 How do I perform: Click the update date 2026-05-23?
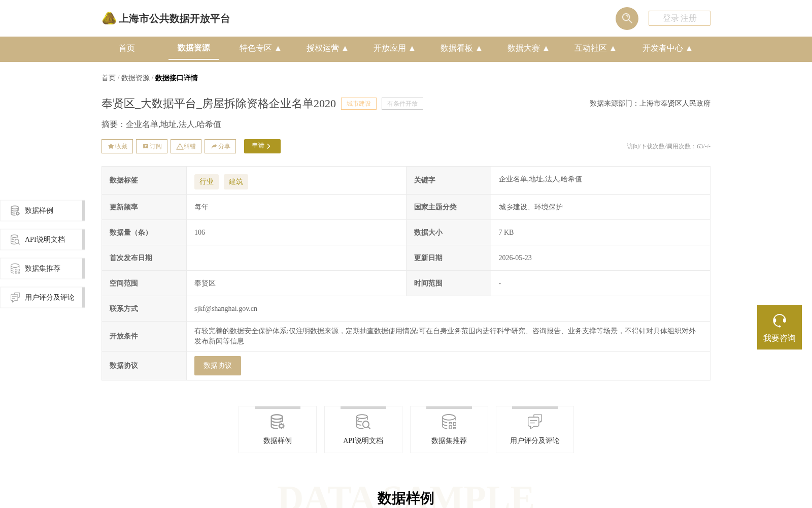(x=515, y=258)
